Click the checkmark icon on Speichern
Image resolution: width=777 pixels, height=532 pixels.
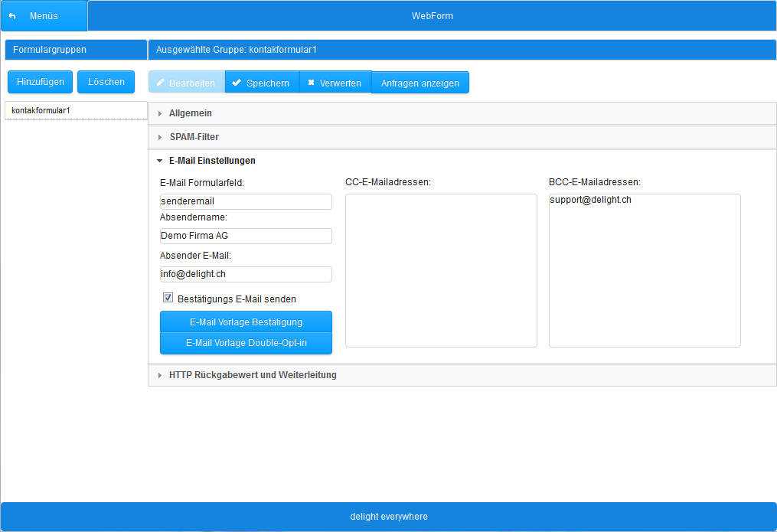[x=237, y=83]
